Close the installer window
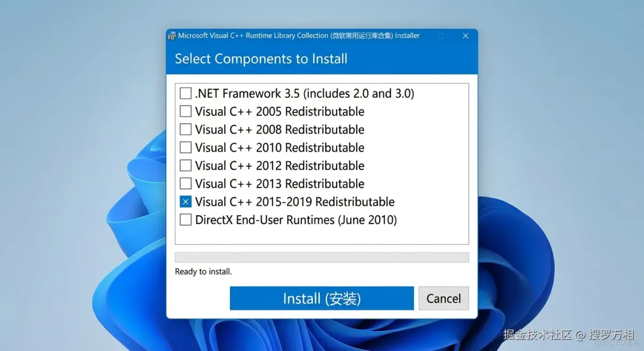 tap(466, 35)
